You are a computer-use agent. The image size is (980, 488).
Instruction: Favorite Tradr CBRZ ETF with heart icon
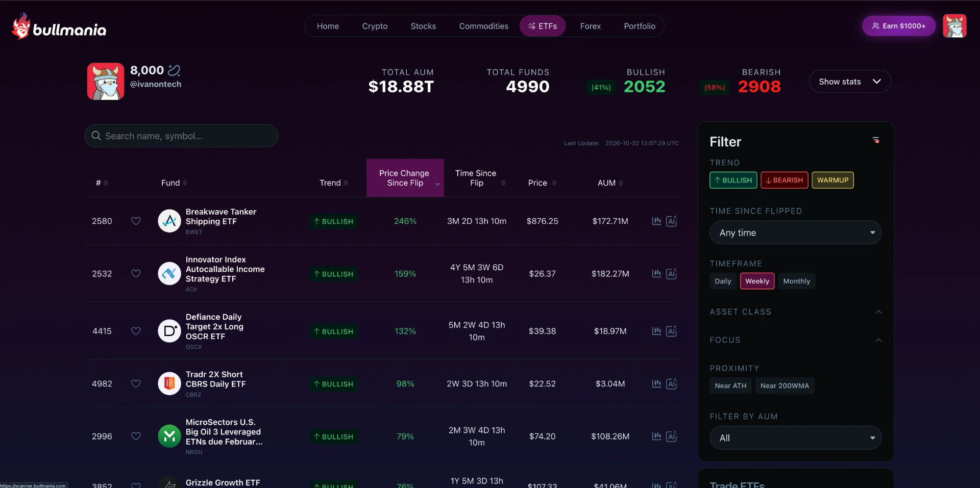tap(136, 383)
